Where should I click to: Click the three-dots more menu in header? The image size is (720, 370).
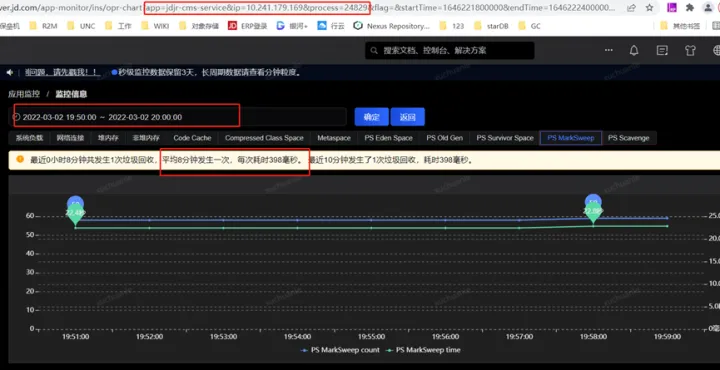click(x=609, y=50)
